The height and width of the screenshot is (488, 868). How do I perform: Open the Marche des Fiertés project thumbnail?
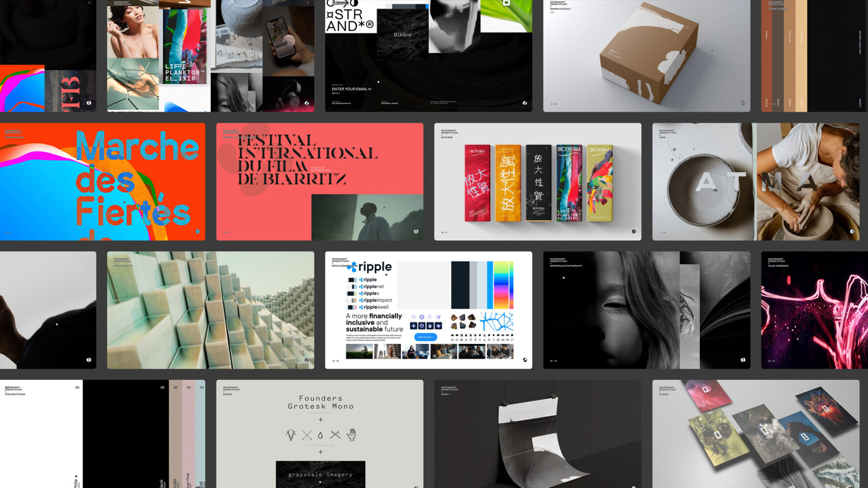click(103, 182)
